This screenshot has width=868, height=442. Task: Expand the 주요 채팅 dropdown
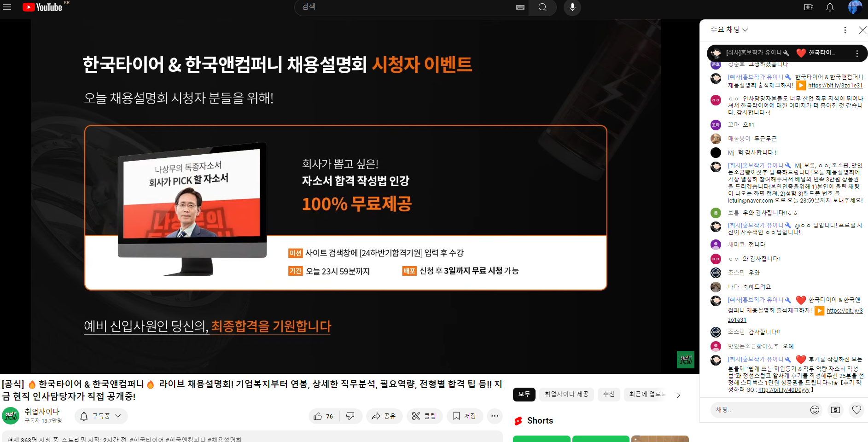click(729, 30)
